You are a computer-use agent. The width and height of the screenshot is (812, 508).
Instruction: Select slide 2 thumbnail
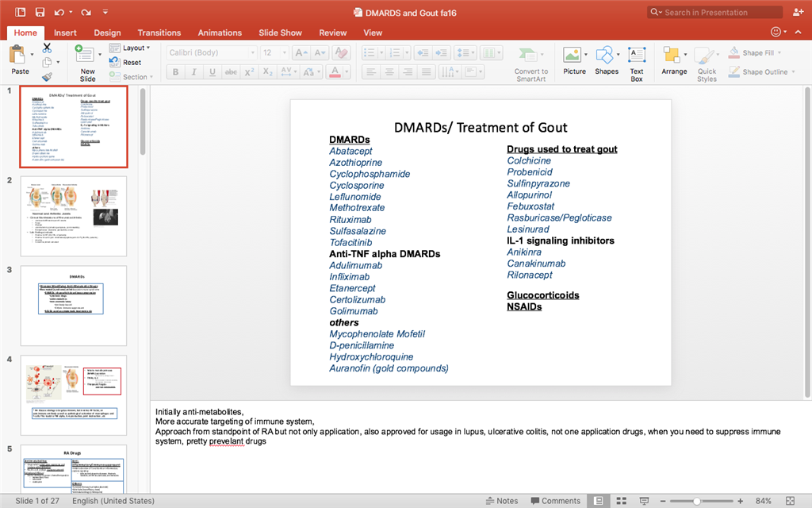74,216
